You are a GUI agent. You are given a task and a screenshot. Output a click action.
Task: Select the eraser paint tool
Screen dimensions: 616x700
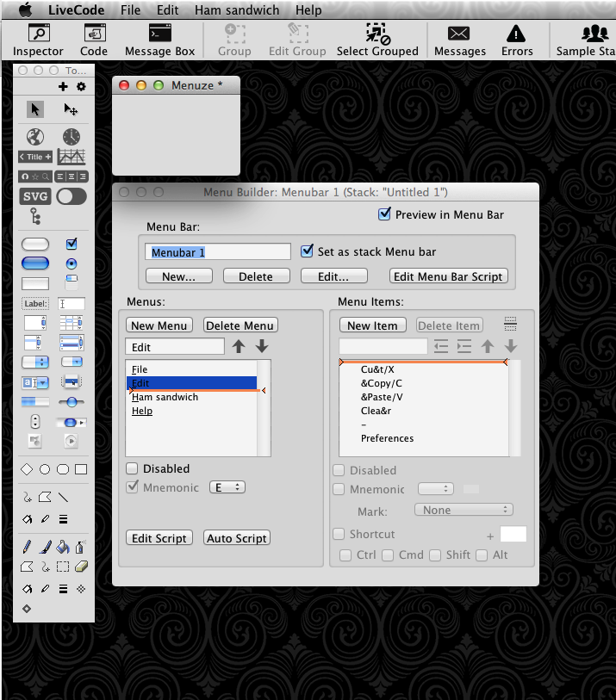click(81, 567)
